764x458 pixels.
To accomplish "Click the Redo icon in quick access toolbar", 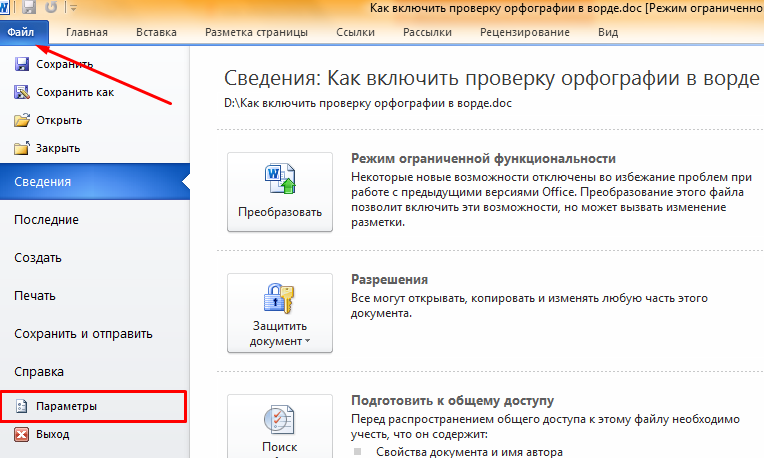I will [x=51, y=7].
